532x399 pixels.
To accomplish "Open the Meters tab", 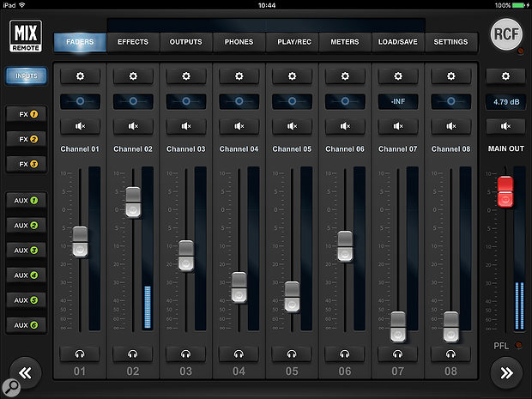I will [x=345, y=42].
